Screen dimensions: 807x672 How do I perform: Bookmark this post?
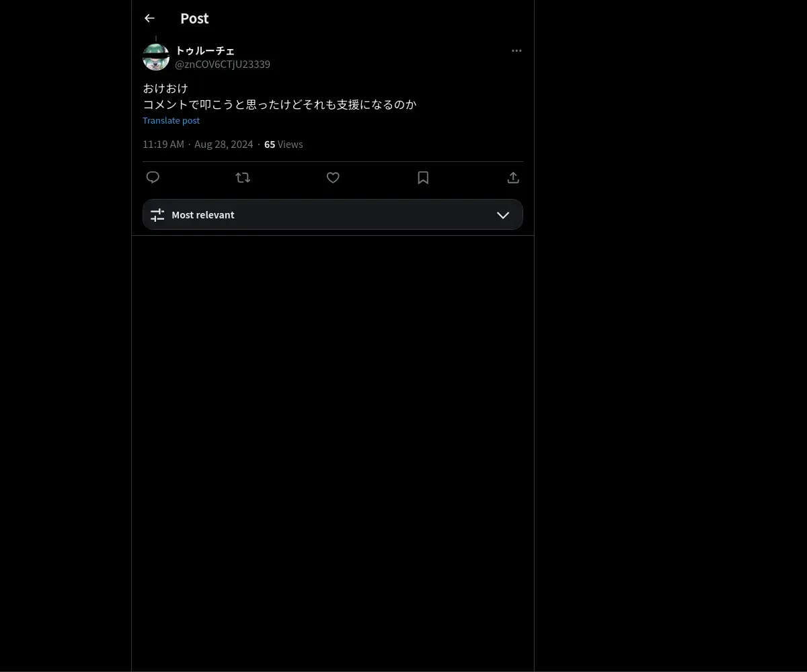point(423,177)
